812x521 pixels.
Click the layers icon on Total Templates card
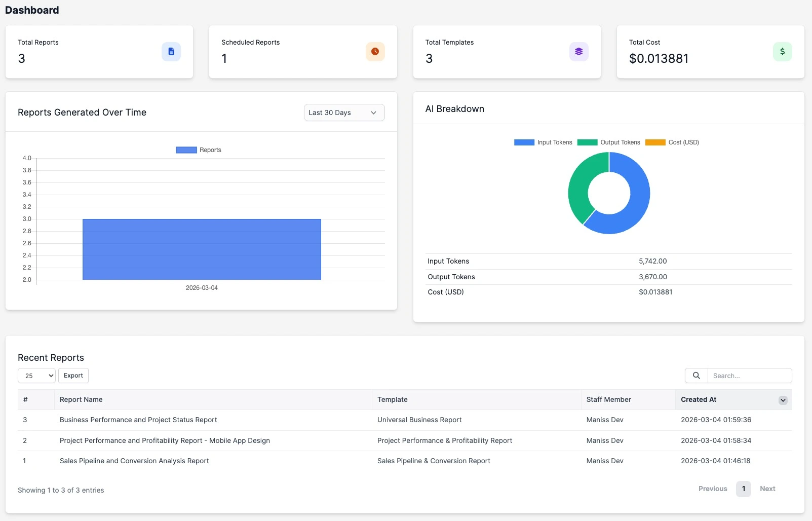click(579, 51)
